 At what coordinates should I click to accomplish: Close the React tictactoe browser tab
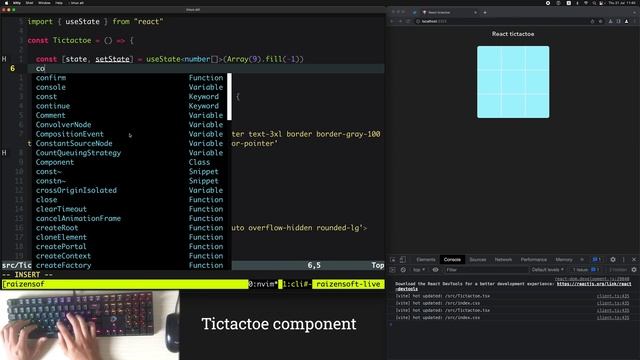pos(476,13)
